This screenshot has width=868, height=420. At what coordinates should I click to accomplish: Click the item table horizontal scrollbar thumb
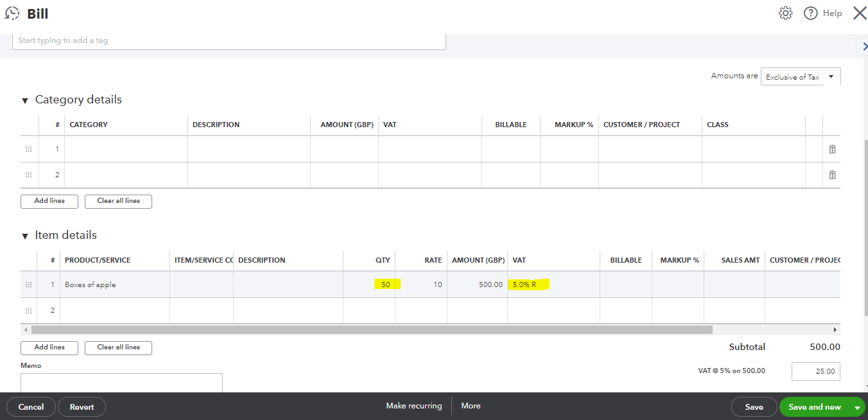[x=372, y=329]
